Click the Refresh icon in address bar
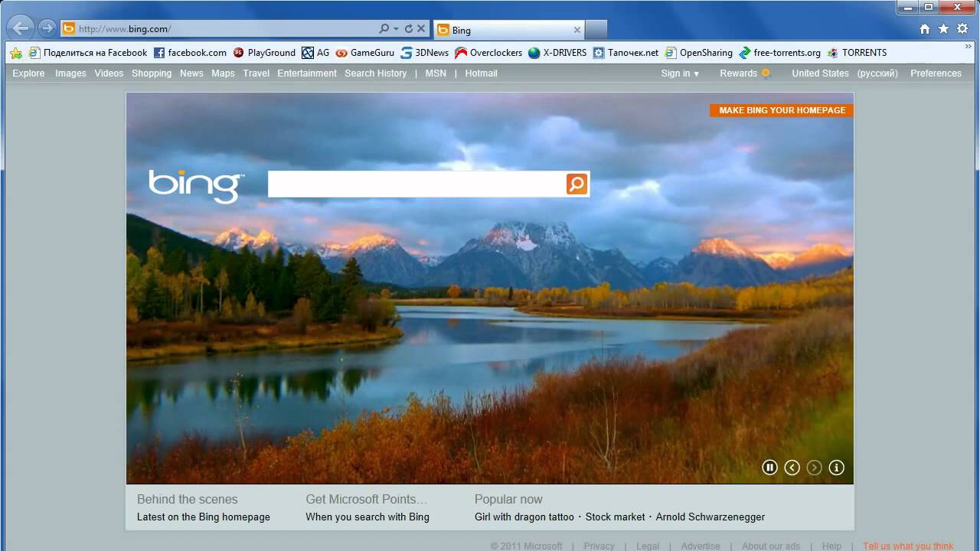The image size is (980, 551). point(409,29)
